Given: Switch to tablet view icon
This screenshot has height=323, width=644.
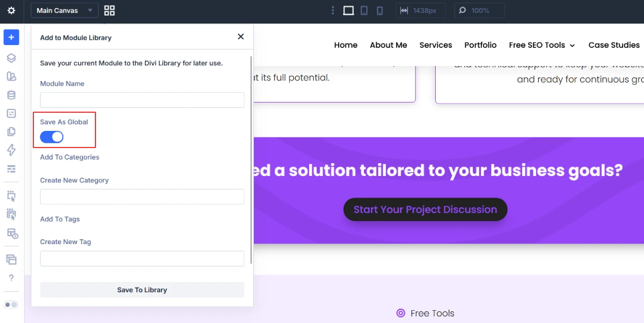Looking at the screenshot, I should point(364,11).
